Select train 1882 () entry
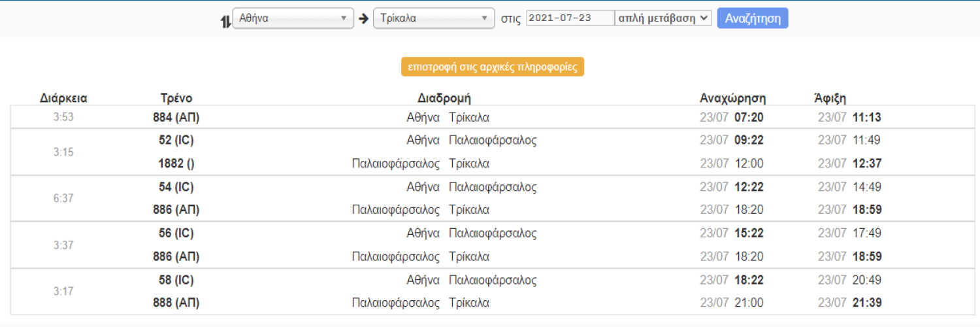Viewport: 980px width, 327px height. coord(176,163)
